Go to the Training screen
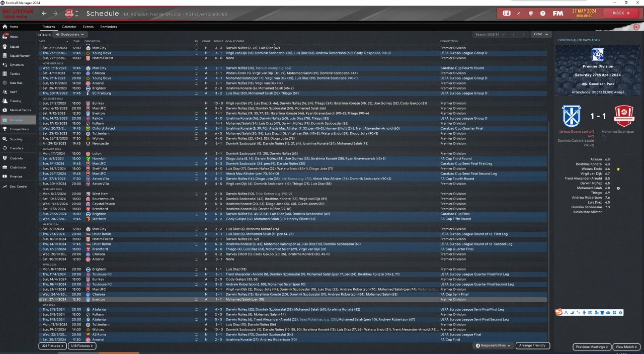The width and height of the screenshot is (644, 354). click(x=18, y=101)
